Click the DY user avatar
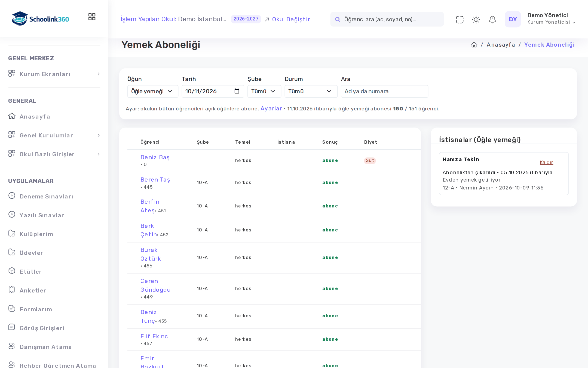 click(x=513, y=19)
